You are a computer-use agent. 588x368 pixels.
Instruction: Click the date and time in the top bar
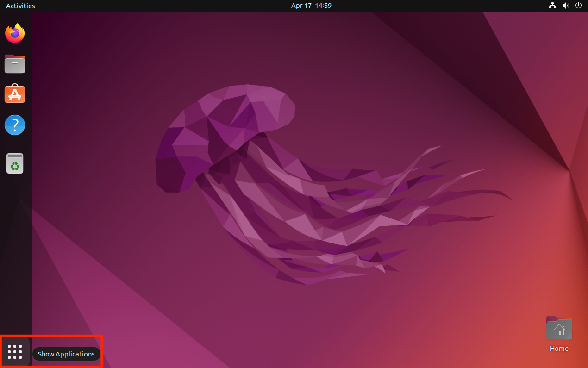(x=311, y=6)
